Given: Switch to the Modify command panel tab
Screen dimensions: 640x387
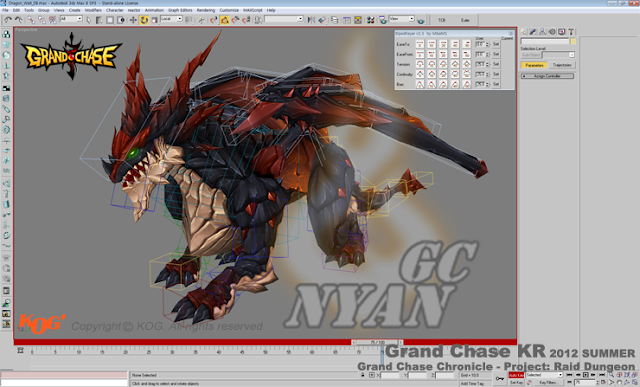Looking at the screenshot, I should click(533, 31).
